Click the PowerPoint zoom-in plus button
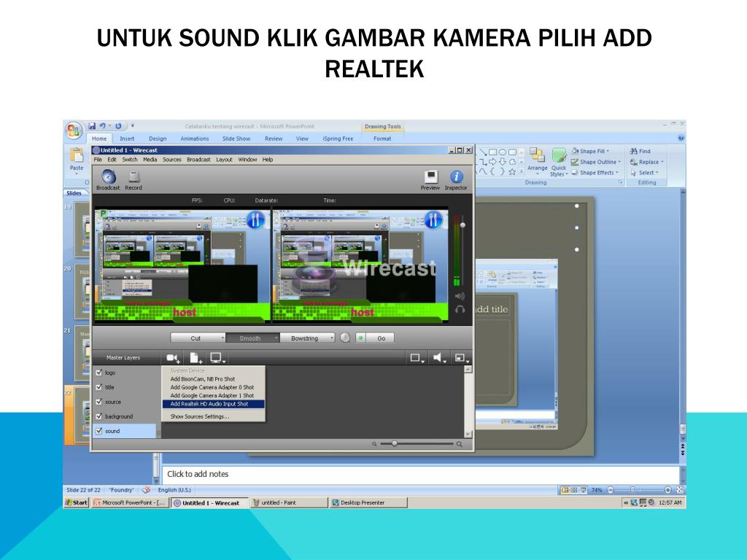The width and height of the screenshot is (747, 560). pyautogui.click(x=667, y=490)
